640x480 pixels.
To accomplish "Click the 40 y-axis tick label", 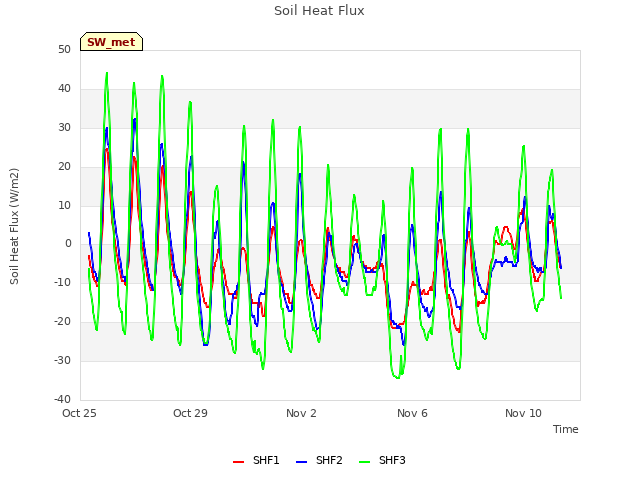I will pyautogui.click(x=64, y=89).
